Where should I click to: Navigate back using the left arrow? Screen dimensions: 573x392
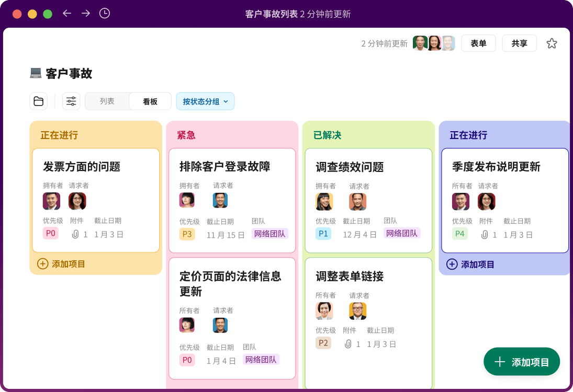pyautogui.click(x=66, y=14)
